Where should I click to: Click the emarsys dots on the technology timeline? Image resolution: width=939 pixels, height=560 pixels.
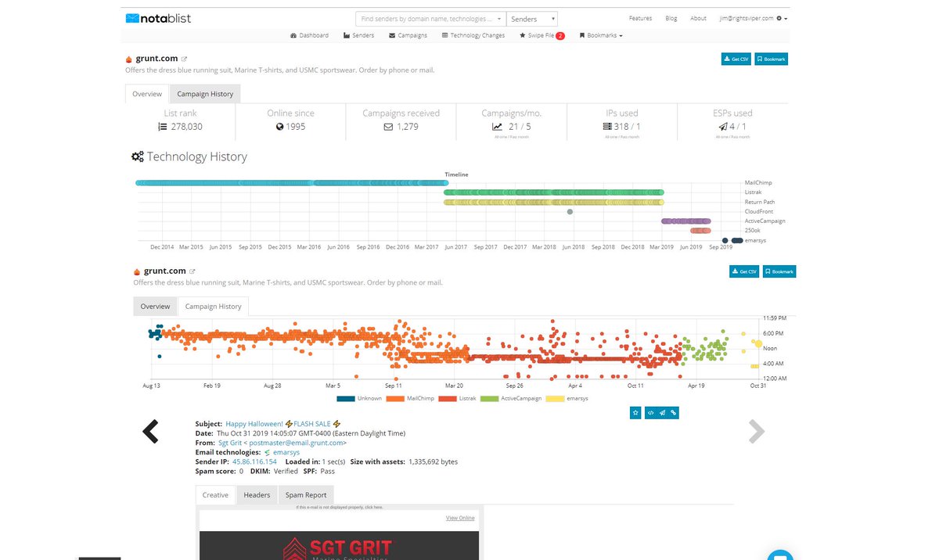coord(733,240)
